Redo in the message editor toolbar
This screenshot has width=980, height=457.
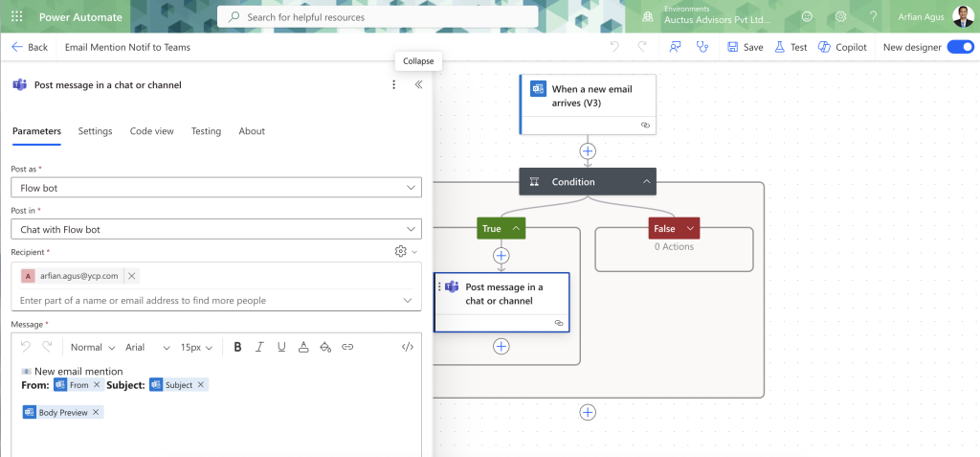[47, 347]
